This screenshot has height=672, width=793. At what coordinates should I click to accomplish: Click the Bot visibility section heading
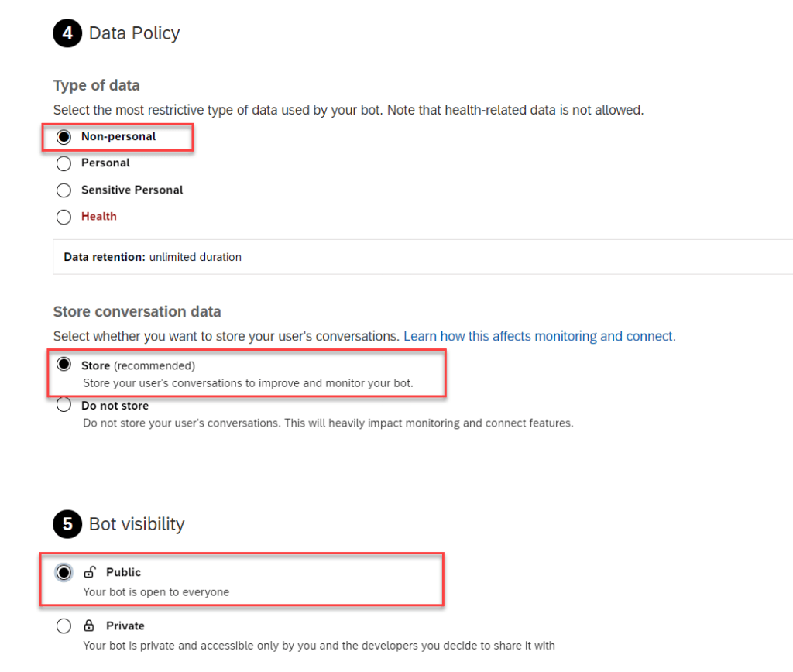(136, 524)
